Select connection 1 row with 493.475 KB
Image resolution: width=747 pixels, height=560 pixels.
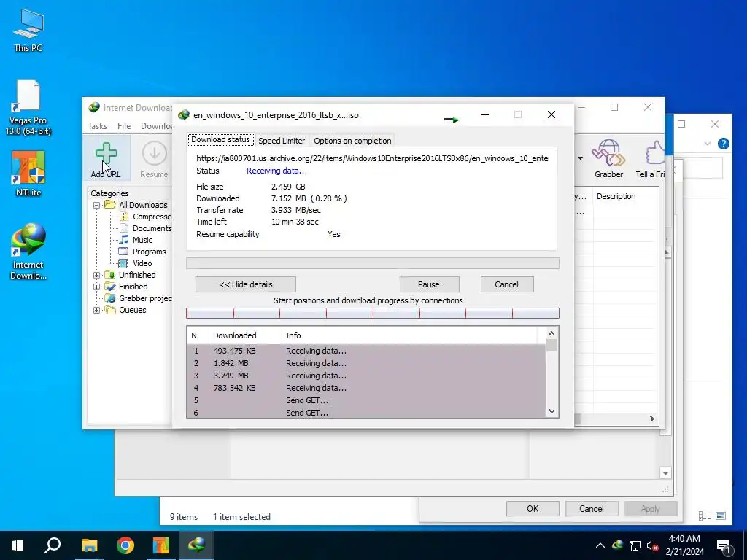(x=366, y=351)
